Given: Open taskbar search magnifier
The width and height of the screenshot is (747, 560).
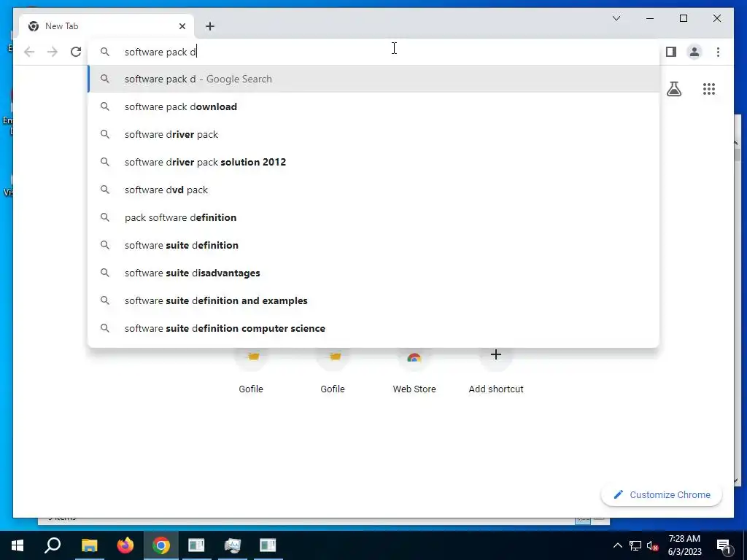Looking at the screenshot, I should click(53, 545).
